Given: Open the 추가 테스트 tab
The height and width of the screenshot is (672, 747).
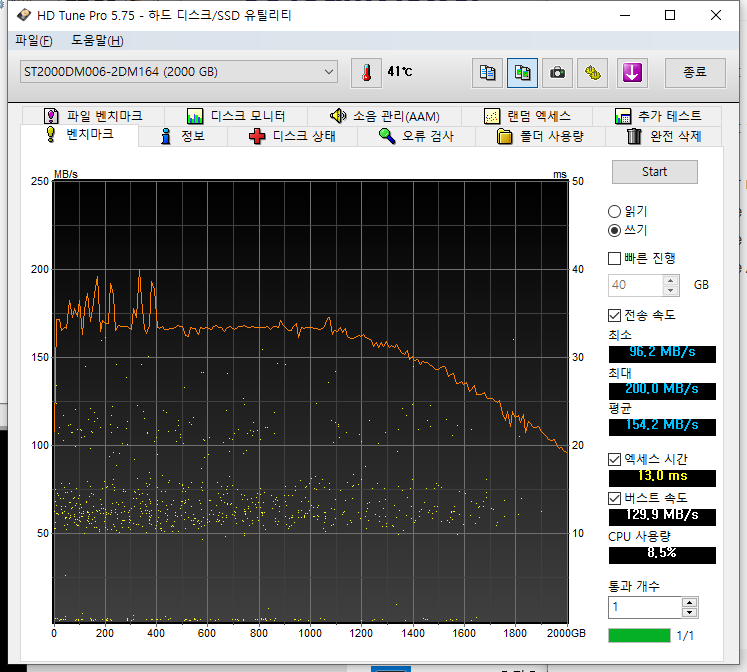Looking at the screenshot, I should [x=657, y=116].
